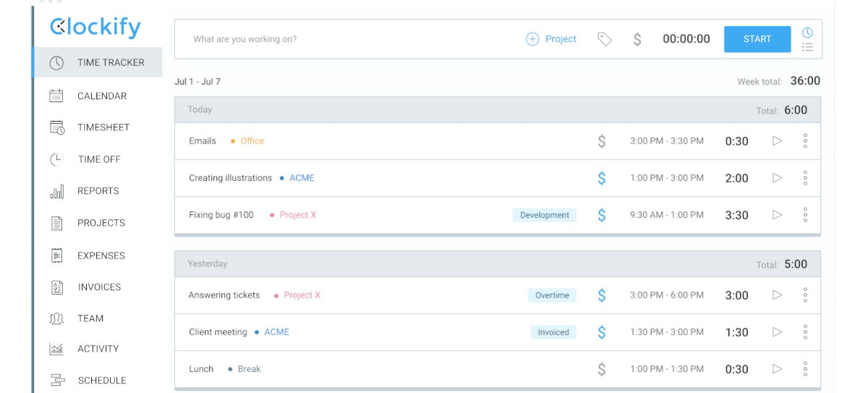Switch to manual mode using the list icon
868x393 pixels.
pos(807,47)
